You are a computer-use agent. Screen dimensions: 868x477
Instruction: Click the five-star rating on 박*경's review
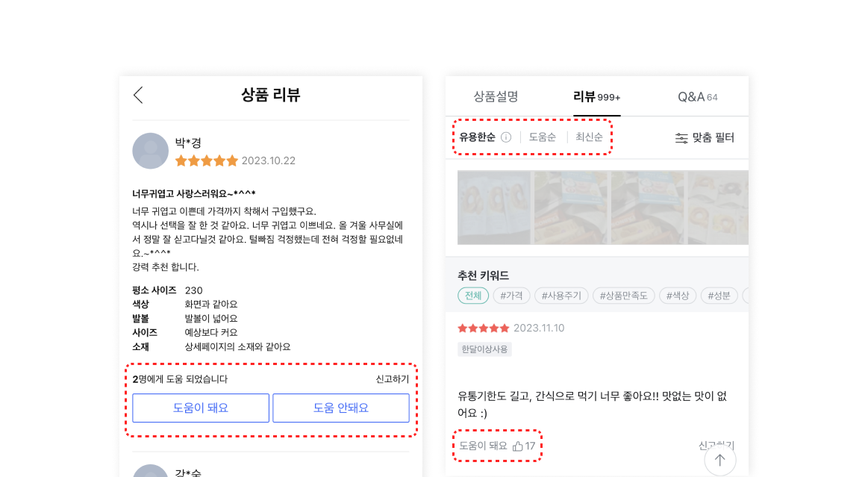pyautogui.click(x=207, y=161)
